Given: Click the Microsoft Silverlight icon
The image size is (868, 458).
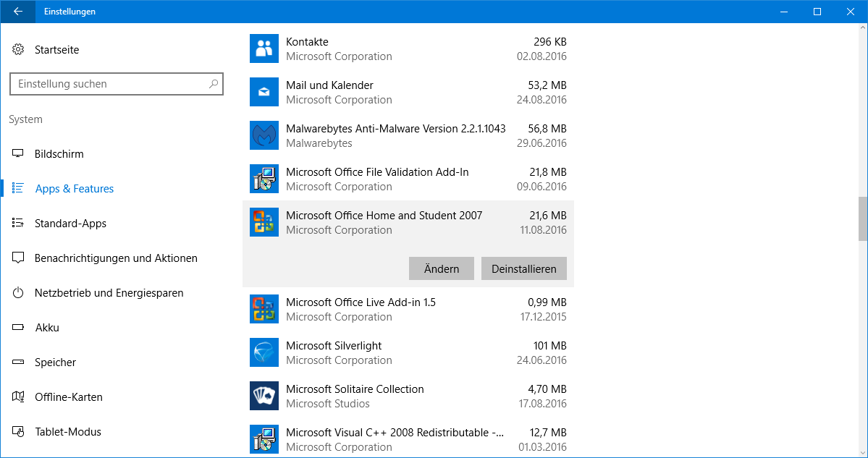Looking at the screenshot, I should point(264,352).
